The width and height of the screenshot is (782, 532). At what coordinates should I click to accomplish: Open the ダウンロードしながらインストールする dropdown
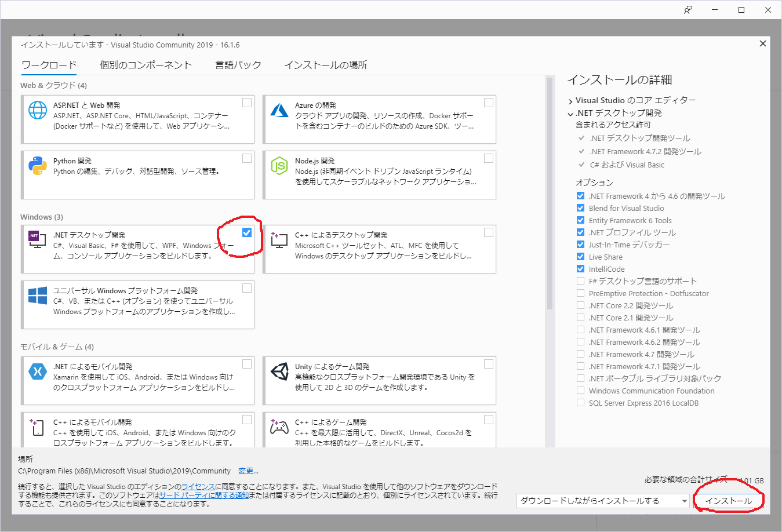(603, 501)
